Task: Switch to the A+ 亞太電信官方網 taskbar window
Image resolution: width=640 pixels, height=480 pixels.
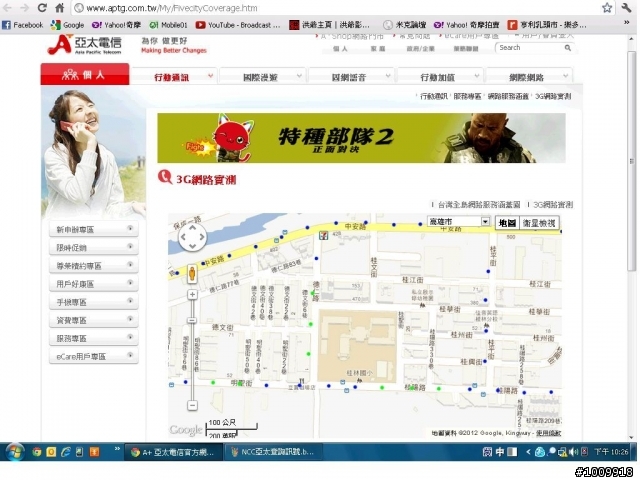Action: pyautogui.click(x=173, y=452)
